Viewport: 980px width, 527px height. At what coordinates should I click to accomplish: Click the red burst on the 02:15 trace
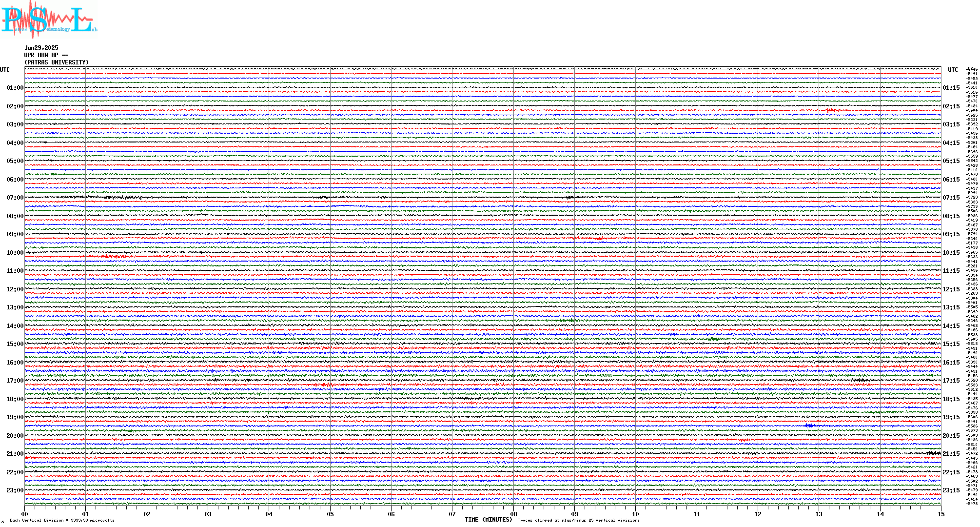(x=832, y=111)
